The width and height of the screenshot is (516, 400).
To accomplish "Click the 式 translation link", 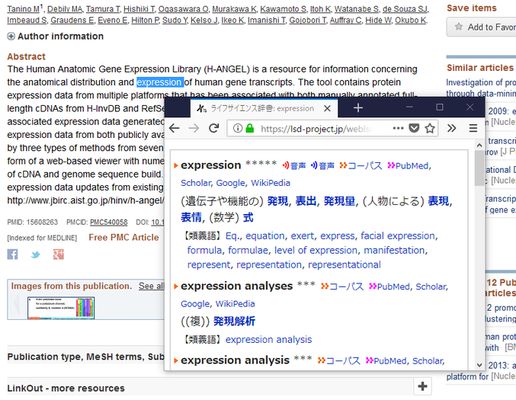I will tap(248, 218).
